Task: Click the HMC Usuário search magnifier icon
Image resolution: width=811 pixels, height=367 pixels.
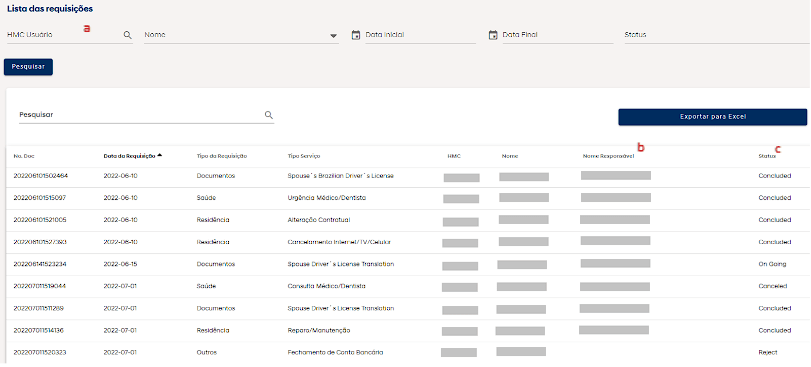Action: [x=127, y=35]
